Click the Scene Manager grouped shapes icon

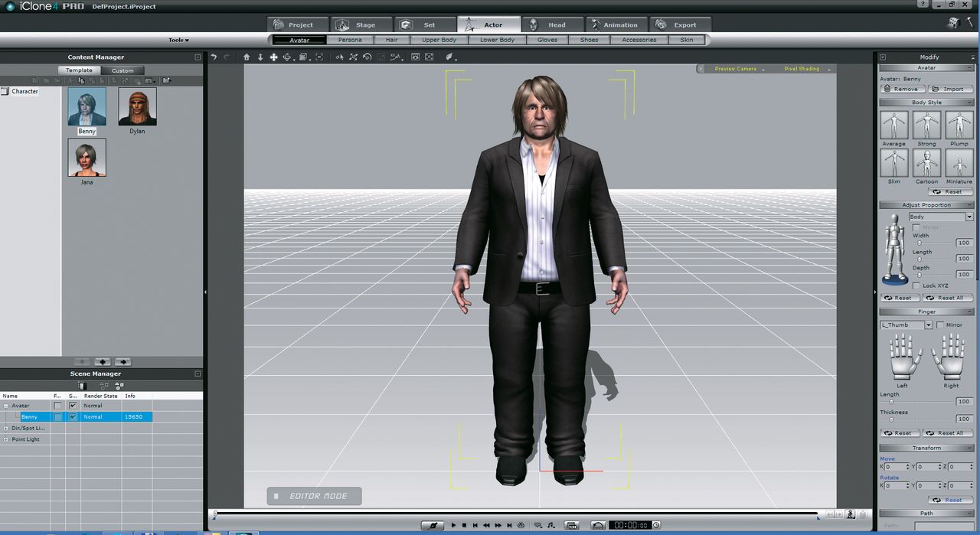(119, 386)
